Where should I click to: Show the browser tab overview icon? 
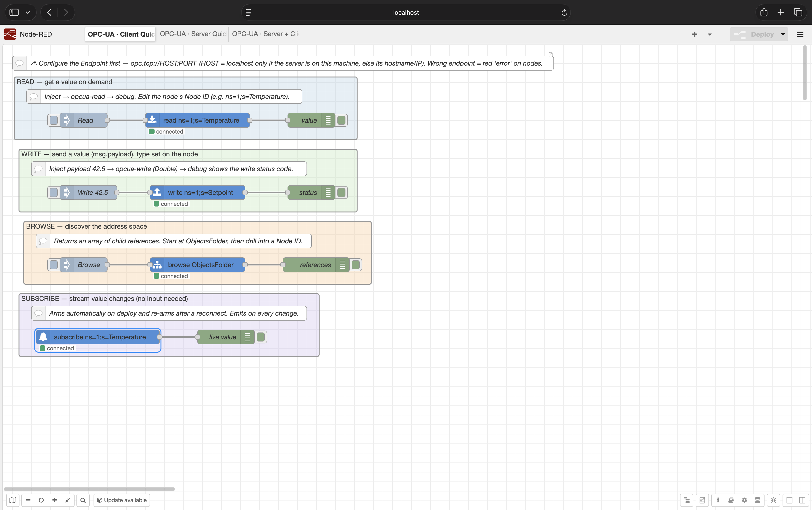pos(798,13)
